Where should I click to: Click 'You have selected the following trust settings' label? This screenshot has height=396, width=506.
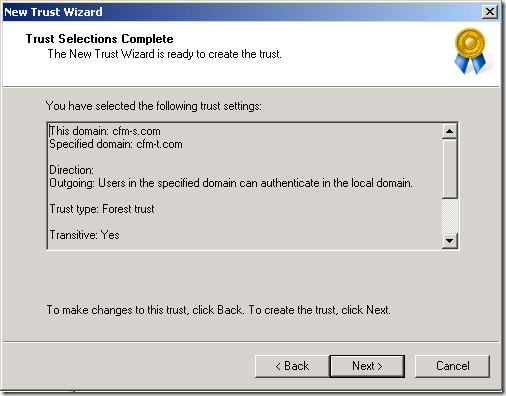[x=154, y=106]
